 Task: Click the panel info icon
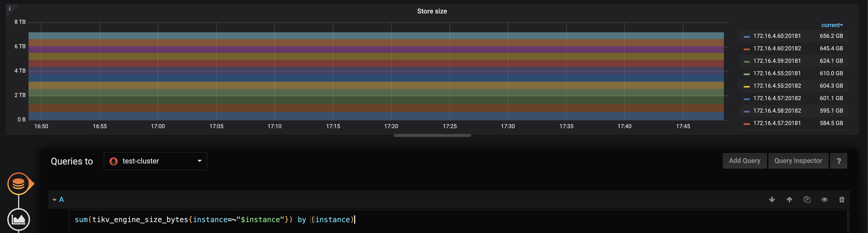pos(9,8)
